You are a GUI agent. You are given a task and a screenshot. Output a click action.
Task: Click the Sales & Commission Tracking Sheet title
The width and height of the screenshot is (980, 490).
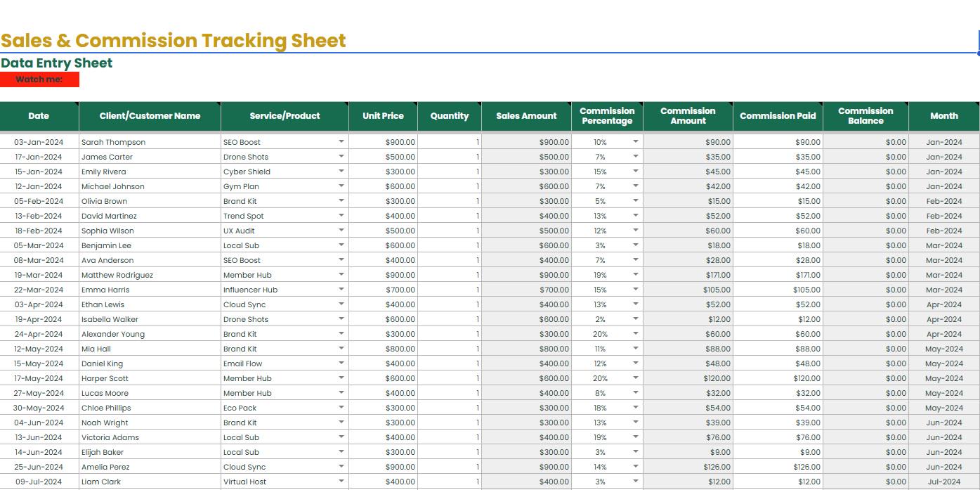[x=174, y=41]
